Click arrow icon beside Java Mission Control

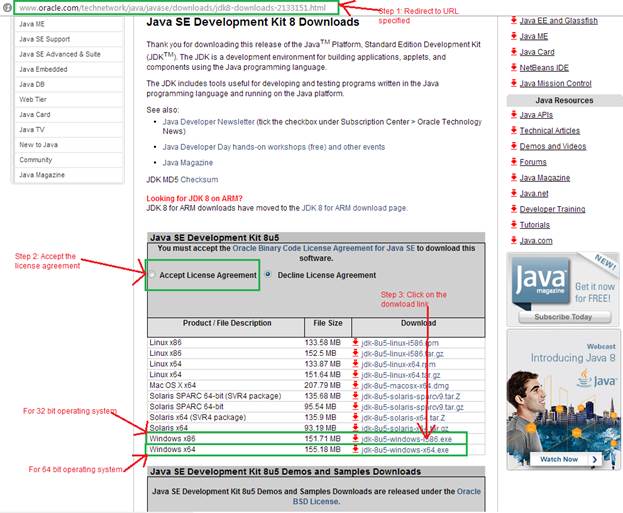pos(514,83)
